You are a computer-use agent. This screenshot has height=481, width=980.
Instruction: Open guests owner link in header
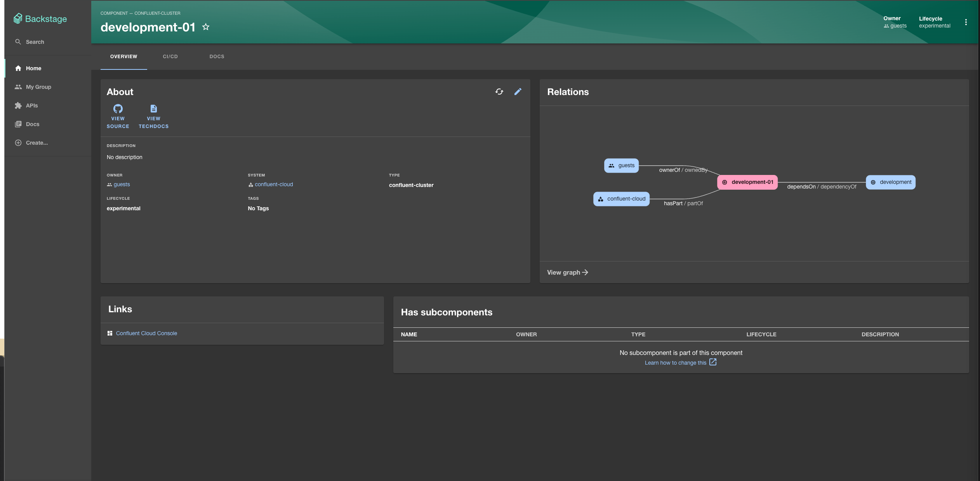(x=895, y=26)
